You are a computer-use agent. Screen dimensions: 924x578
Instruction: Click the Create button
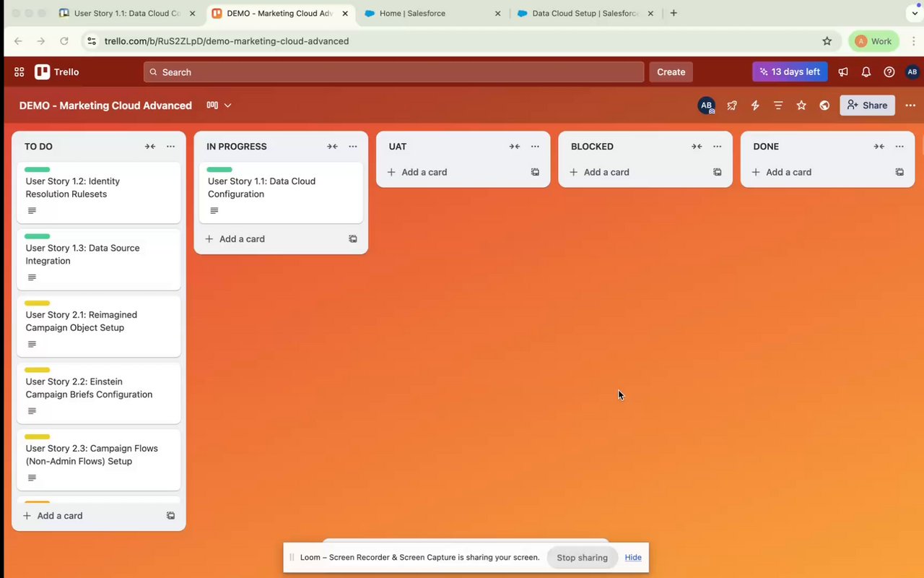pyautogui.click(x=671, y=72)
